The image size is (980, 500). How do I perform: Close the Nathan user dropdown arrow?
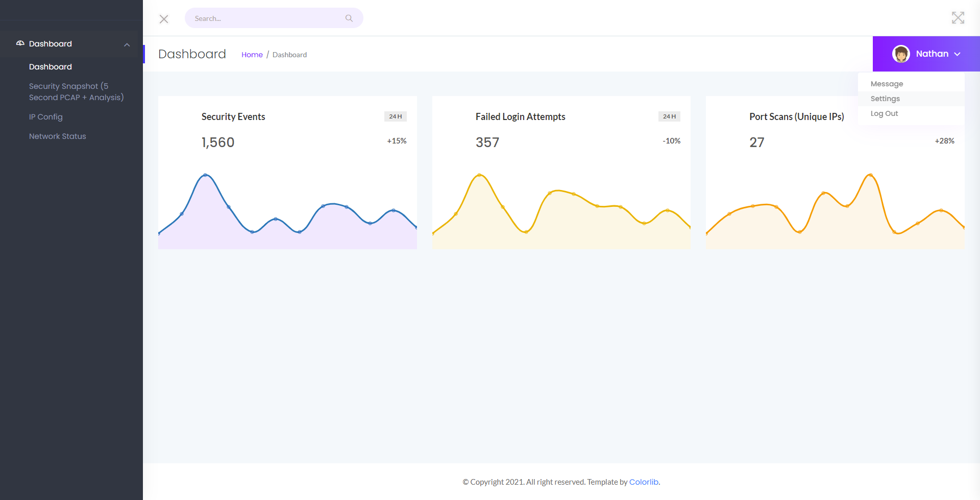(958, 54)
